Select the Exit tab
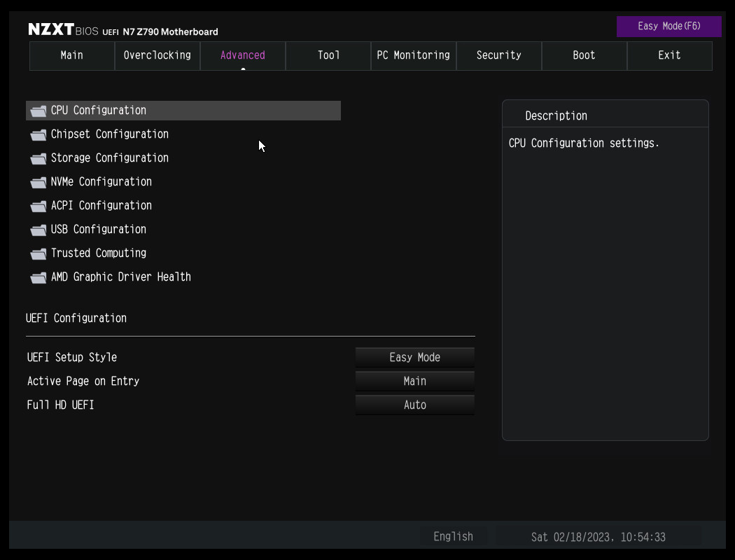The height and width of the screenshot is (560, 735). (669, 55)
